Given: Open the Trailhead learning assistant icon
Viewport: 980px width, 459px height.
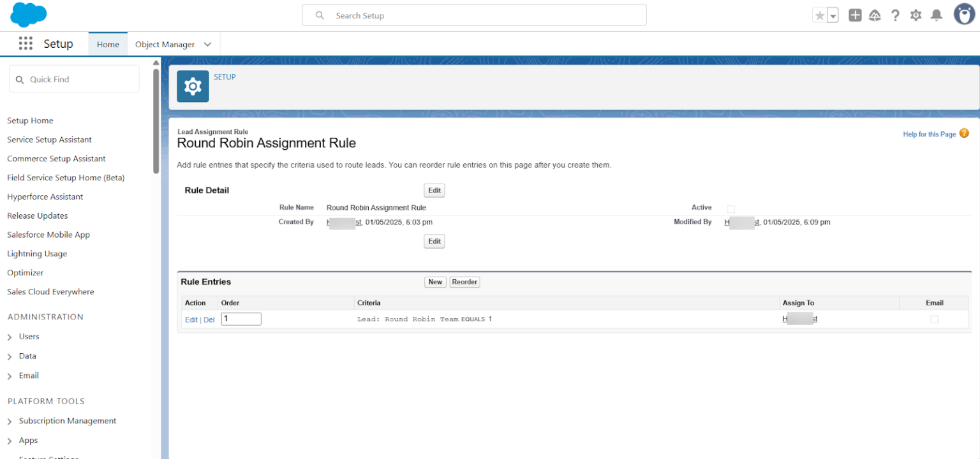Looking at the screenshot, I should tap(875, 15).
